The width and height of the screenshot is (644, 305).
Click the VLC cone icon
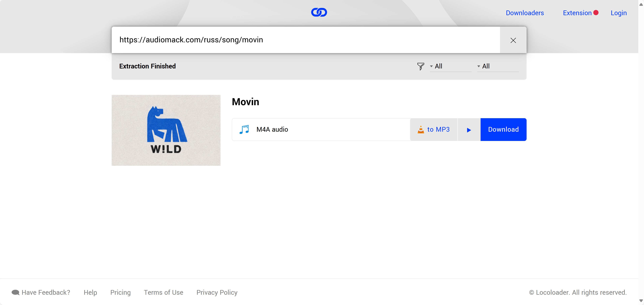pos(421,129)
